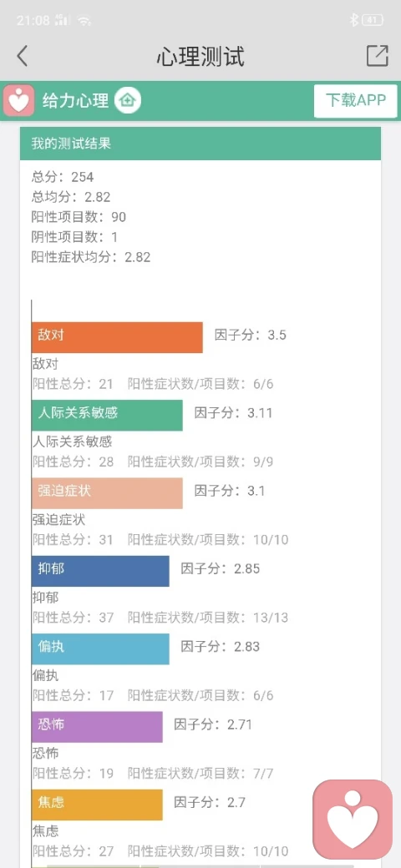Tap the Bluetooth status icon
Screen dimensions: 401x868
353,21
